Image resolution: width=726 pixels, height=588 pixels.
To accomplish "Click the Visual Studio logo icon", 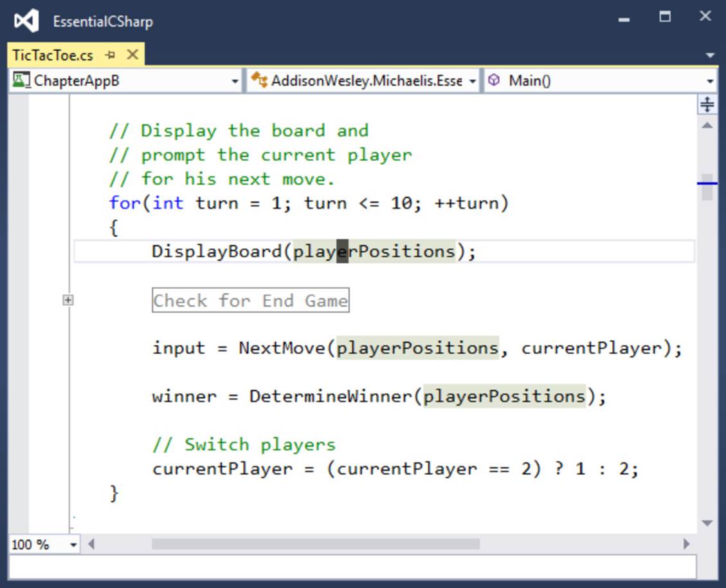I will (x=26, y=21).
